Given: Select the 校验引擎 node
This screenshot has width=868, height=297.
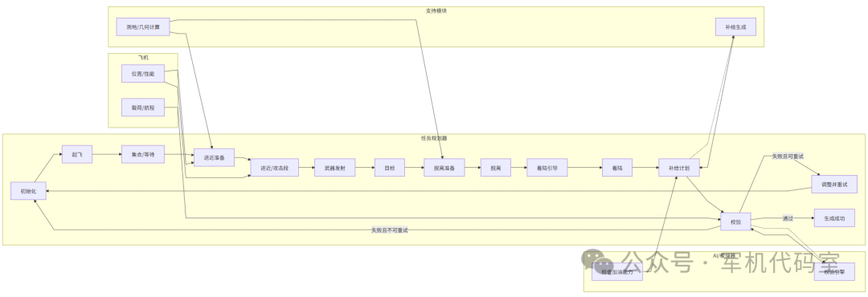Looking at the screenshot, I should [x=834, y=271].
